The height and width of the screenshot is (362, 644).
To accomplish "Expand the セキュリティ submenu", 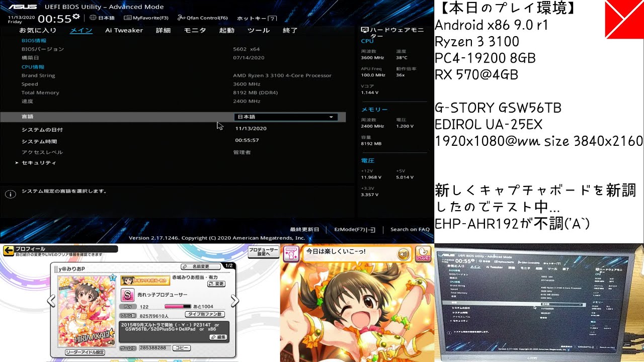I will click(39, 163).
